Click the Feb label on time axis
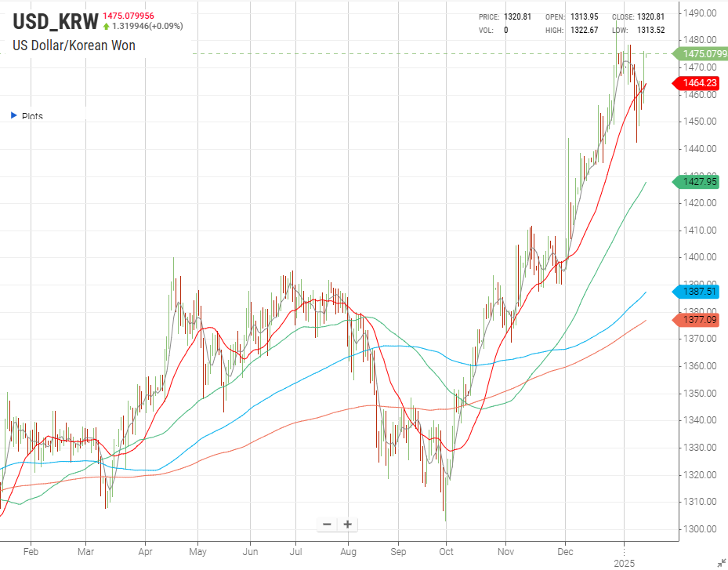Viewport: 728px width, 570px height. point(32,550)
